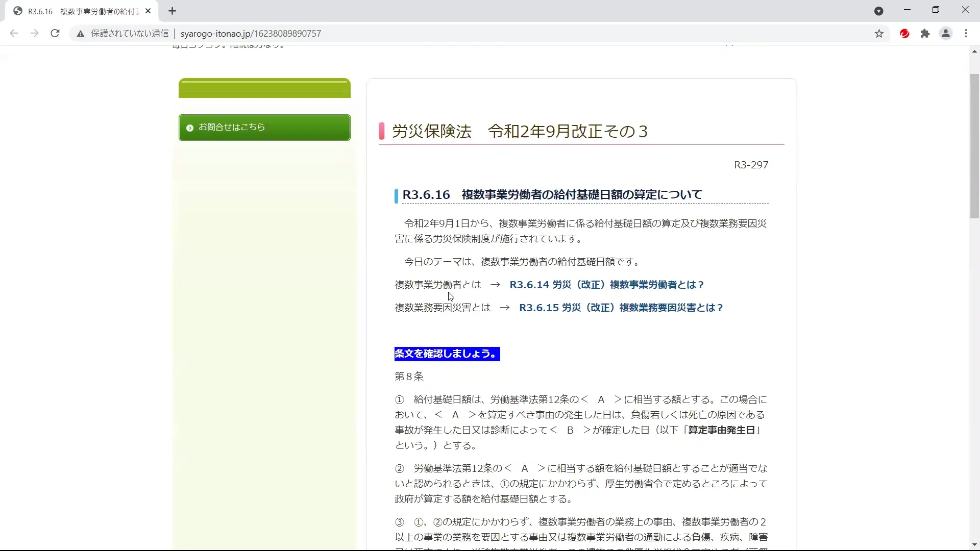
Task: Open the Extensions puzzle icon
Action: pos(925,34)
